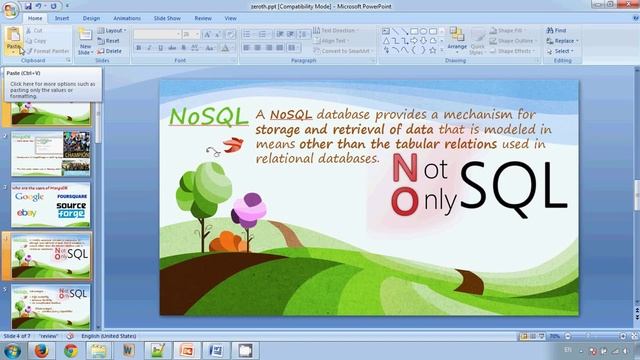The height and width of the screenshot is (360, 640).
Task: Toggle Underline formatting
Action: point(160,48)
